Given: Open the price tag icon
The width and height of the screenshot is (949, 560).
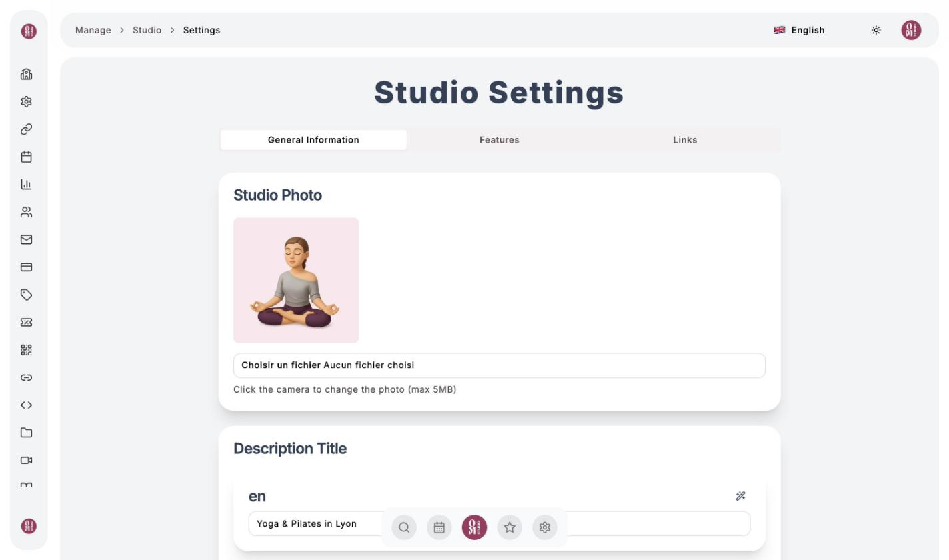Looking at the screenshot, I should [x=27, y=295].
